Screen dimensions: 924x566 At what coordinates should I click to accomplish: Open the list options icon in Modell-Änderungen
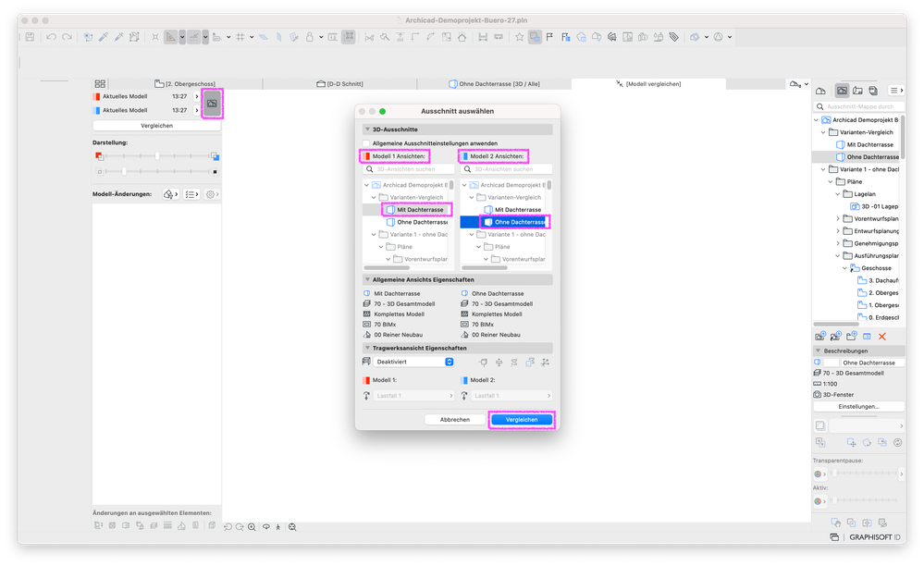click(191, 194)
